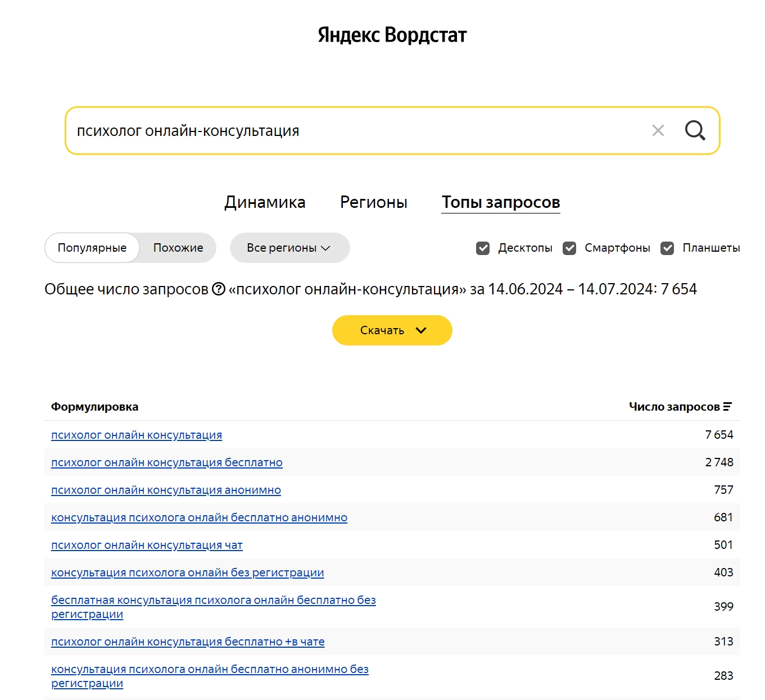The image size is (765, 700).
Task: Expand the Скачать download dropdown
Action: click(392, 330)
